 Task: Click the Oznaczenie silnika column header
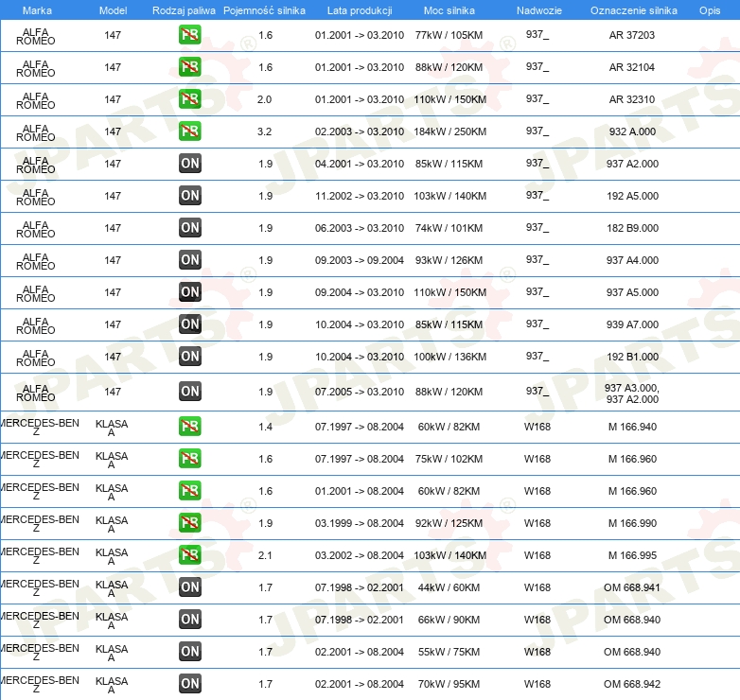pyautogui.click(x=633, y=10)
